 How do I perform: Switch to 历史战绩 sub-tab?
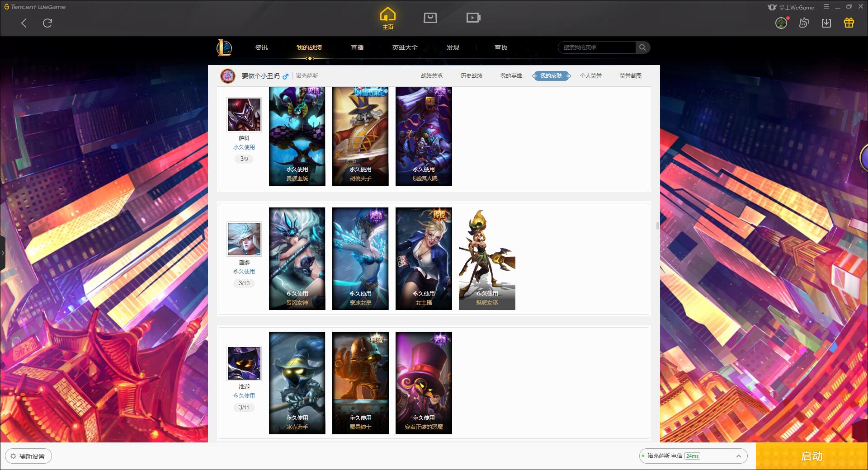point(472,76)
